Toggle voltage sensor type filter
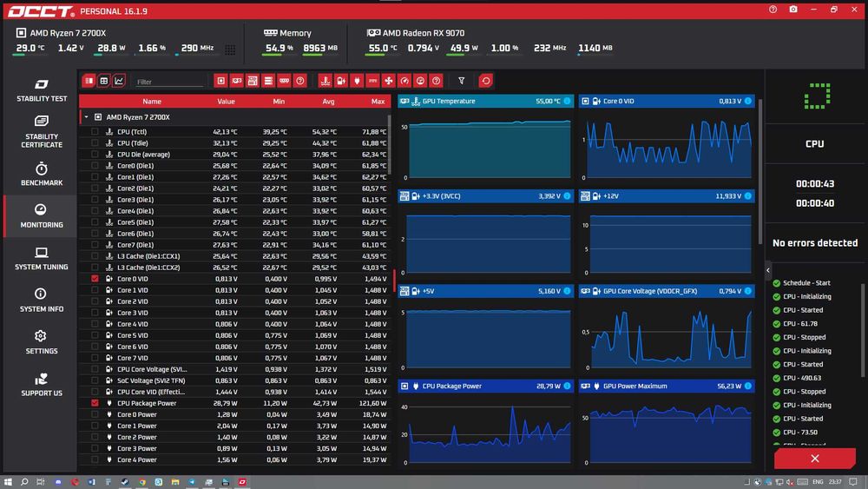The width and height of the screenshot is (868, 489). pos(341,81)
